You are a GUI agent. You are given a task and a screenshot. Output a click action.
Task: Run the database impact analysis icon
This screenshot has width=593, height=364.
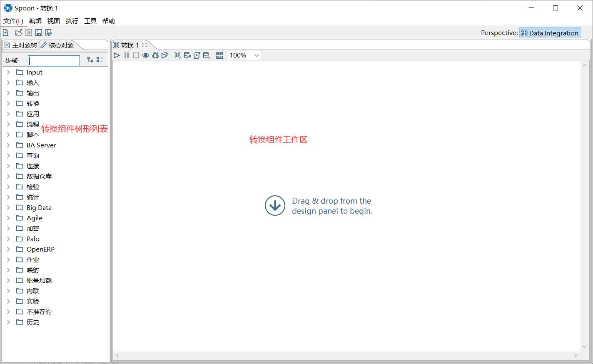point(187,55)
